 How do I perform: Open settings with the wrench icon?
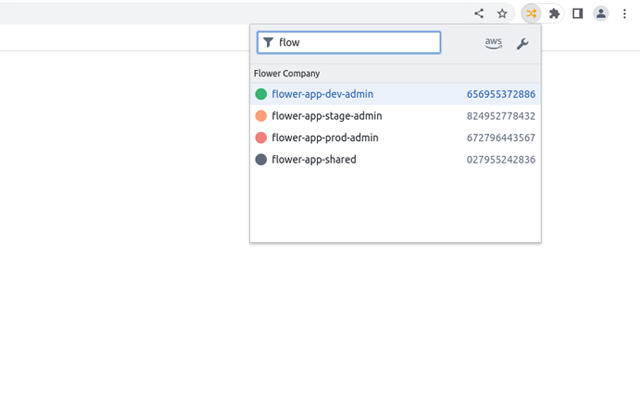coord(522,43)
